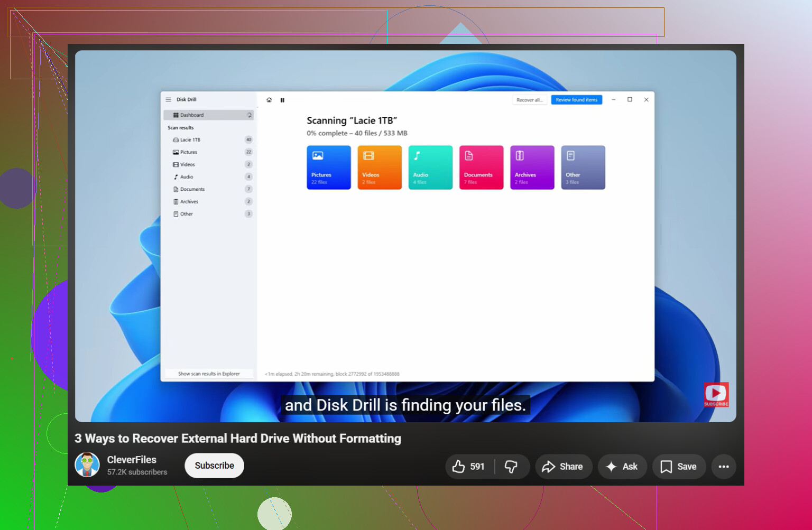Save the video to a playlist
812x530 pixels.
679,467
